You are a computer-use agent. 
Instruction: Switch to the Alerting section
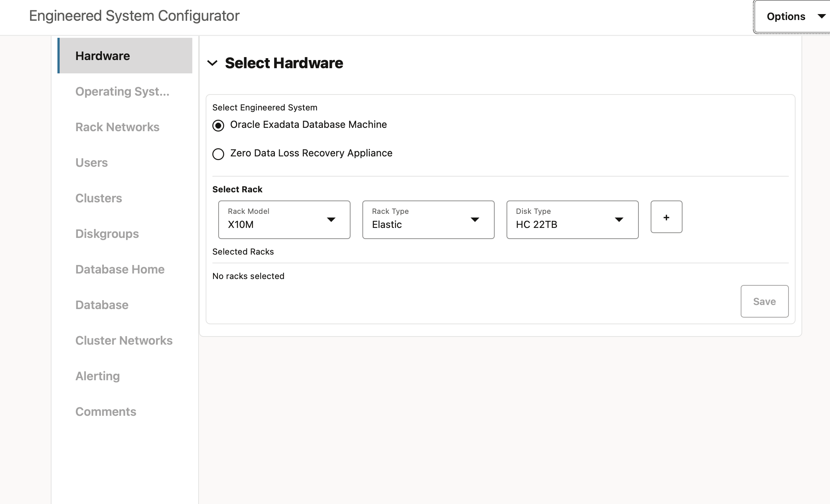tap(97, 376)
